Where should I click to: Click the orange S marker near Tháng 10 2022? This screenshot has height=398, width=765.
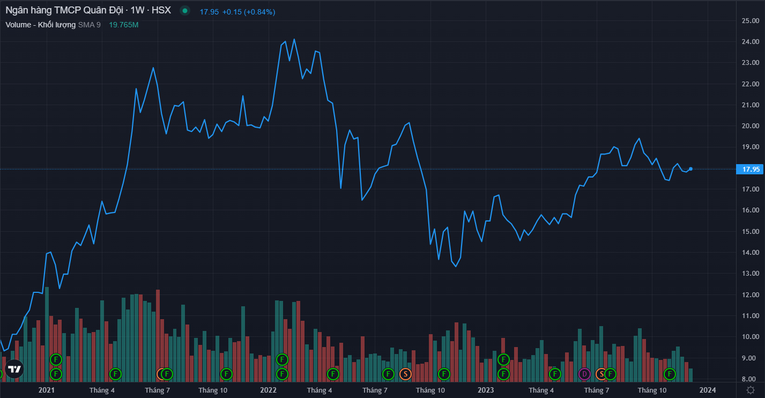[x=405, y=374]
